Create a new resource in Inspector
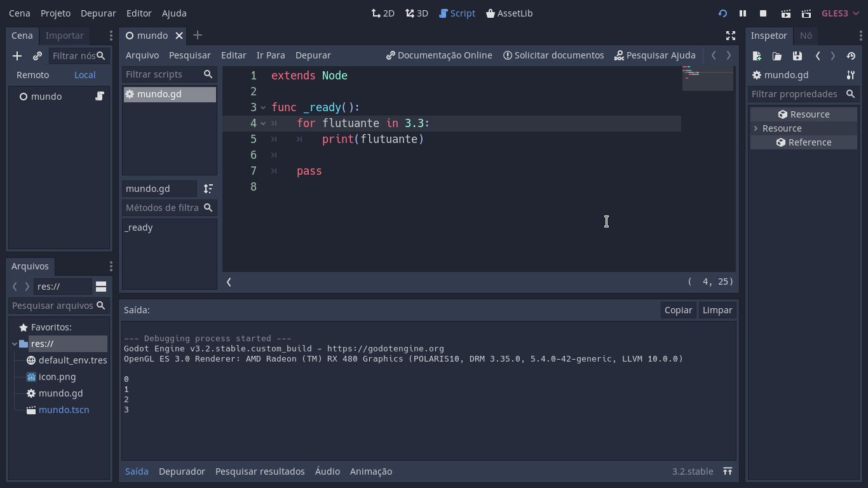The width and height of the screenshot is (868, 488). tap(757, 56)
